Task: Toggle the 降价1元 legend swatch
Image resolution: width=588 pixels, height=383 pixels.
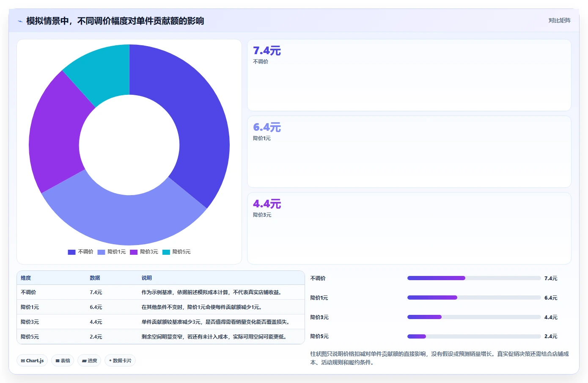Action: [101, 252]
